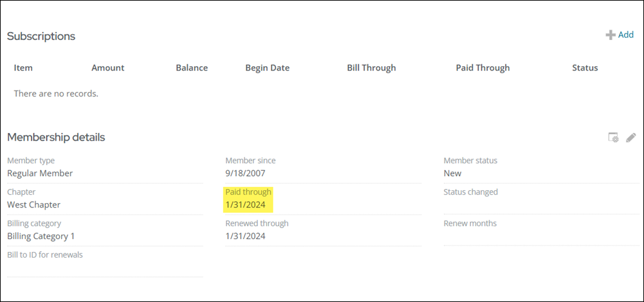The height and width of the screenshot is (302, 644).
Task: Select the Regular Member type value
Action: 40,173
